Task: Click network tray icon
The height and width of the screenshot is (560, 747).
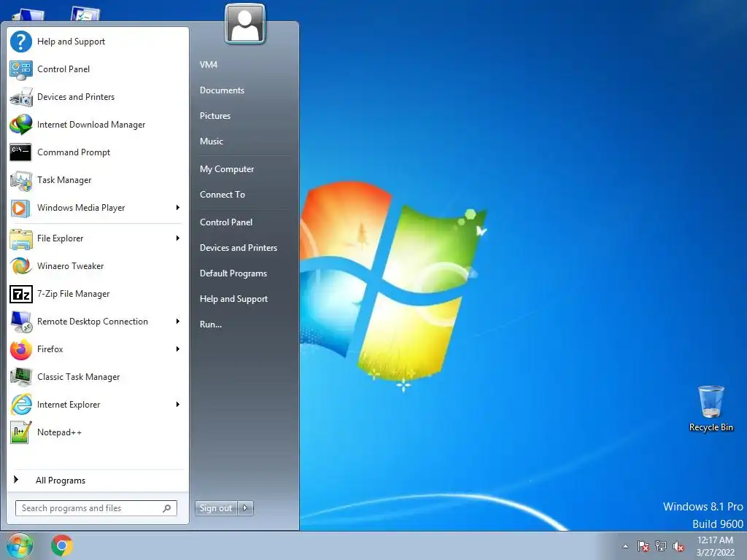Action: (x=661, y=546)
